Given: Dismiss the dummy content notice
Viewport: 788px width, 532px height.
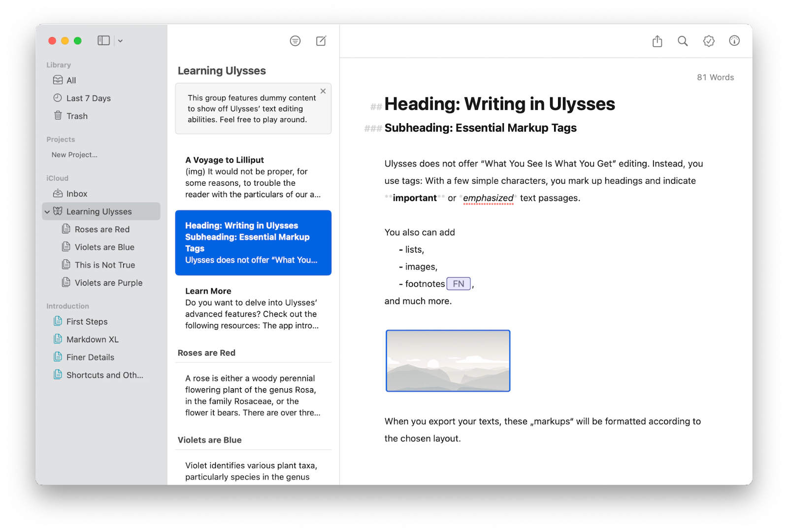Looking at the screenshot, I should 323,91.
